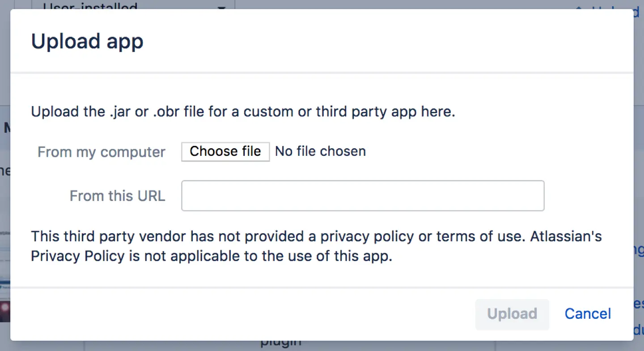Click the From this URL label
The image size is (644, 351).
tap(117, 196)
